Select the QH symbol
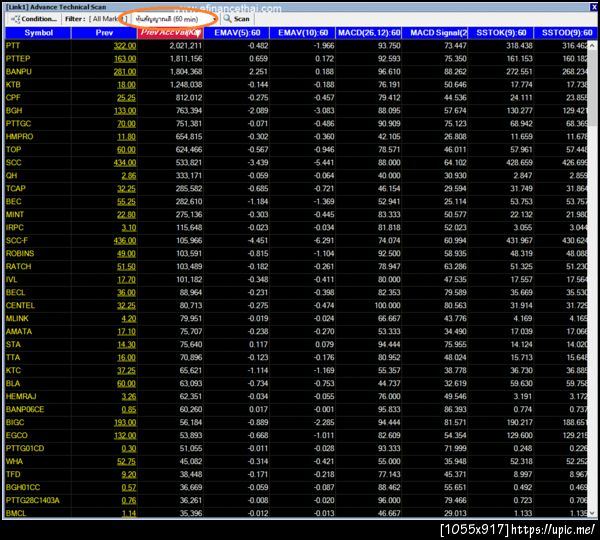The width and height of the screenshot is (600, 540). 11,176
